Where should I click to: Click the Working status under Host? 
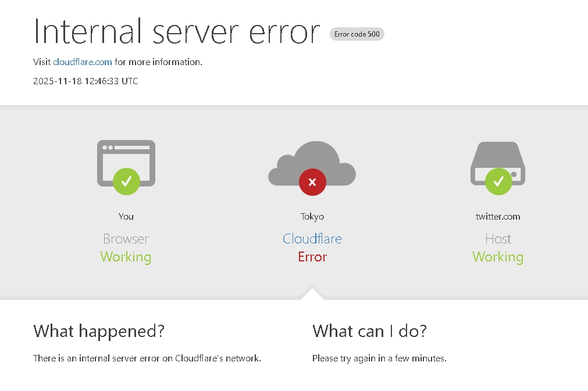(498, 257)
